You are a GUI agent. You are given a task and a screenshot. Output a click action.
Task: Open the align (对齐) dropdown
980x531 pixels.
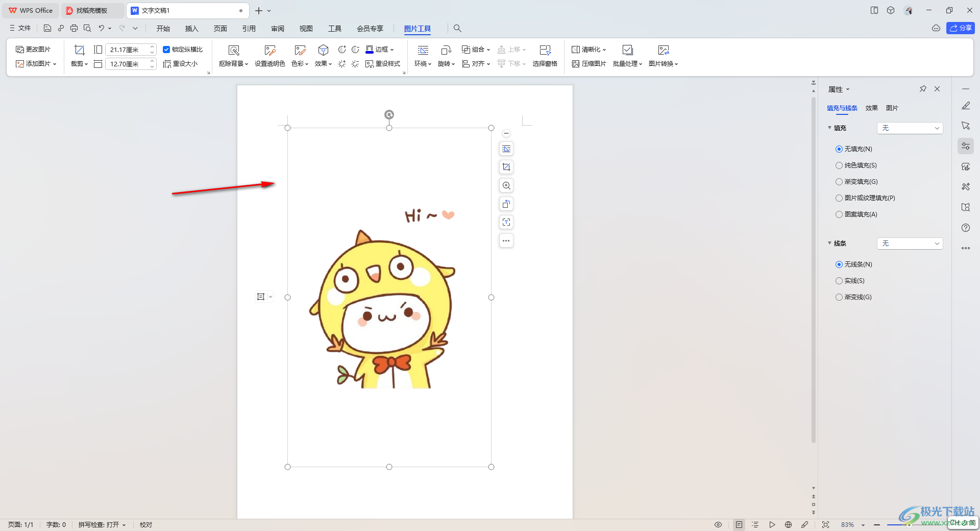pos(476,64)
